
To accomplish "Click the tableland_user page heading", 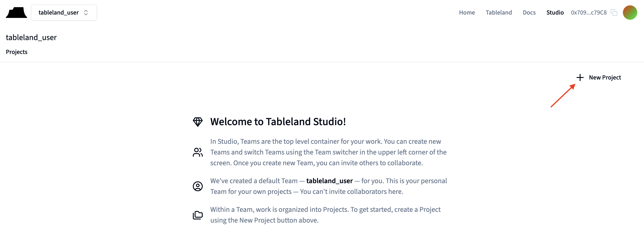I will click(31, 37).
